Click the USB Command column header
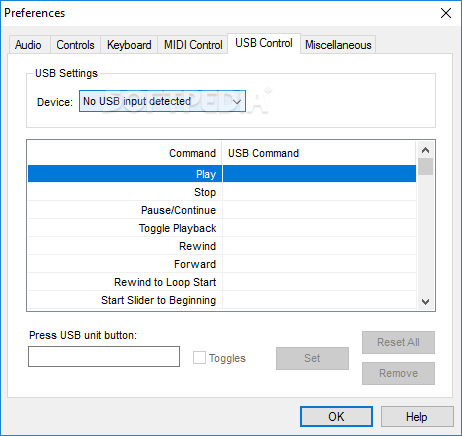Screen dimensions: 462x436 [319, 153]
